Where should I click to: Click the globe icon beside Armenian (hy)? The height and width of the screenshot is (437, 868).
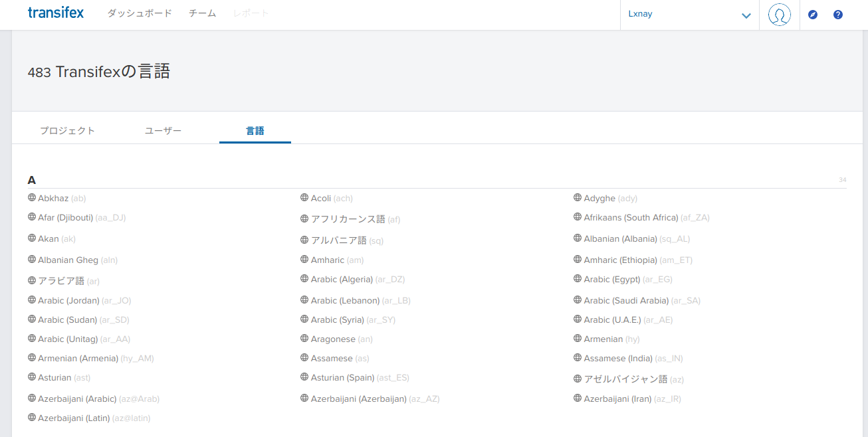pyautogui.click(x=578, y=339)
